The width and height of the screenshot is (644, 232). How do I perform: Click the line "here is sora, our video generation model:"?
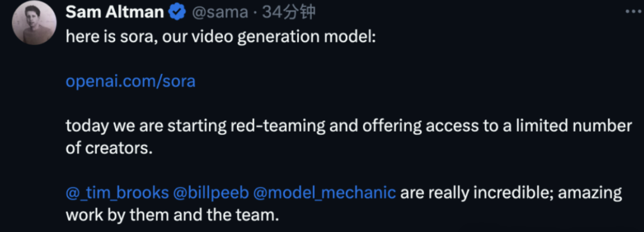pyautogui.click(x=221, y=38)
